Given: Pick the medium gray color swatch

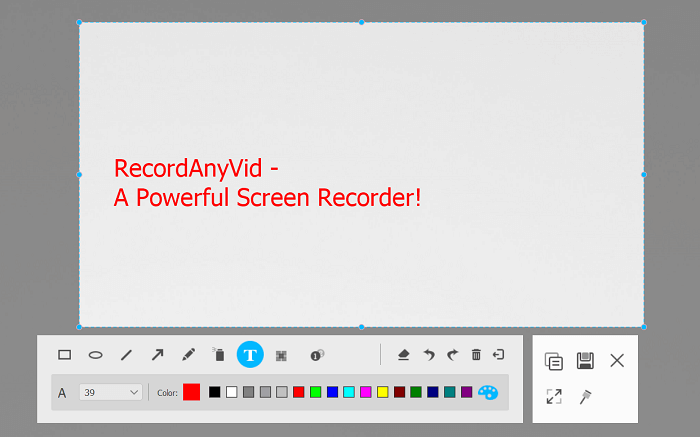Looking at the screenshot, I should 265,392.
